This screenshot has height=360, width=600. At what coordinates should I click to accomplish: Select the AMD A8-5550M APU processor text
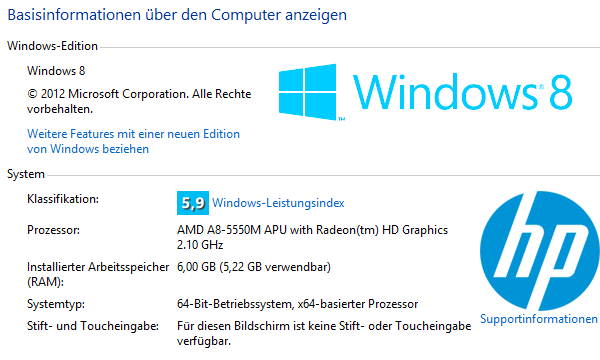click(x=312, y=237)
